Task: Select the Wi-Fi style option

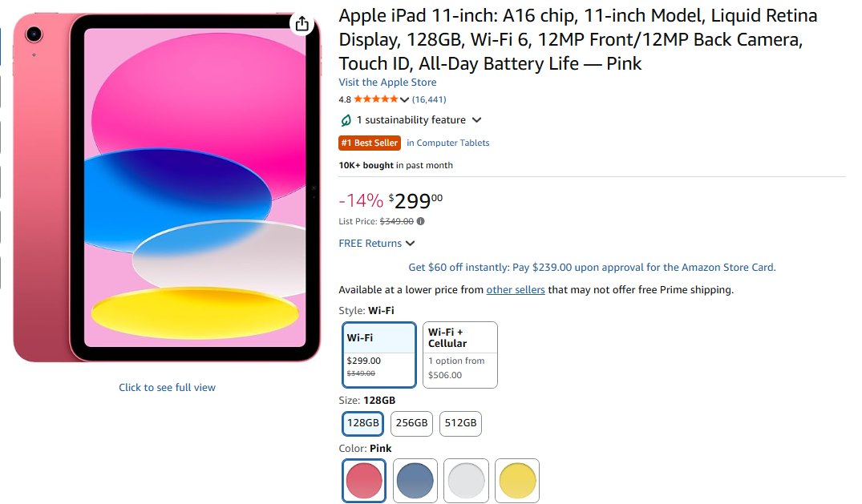Action: tap(379, 354)
